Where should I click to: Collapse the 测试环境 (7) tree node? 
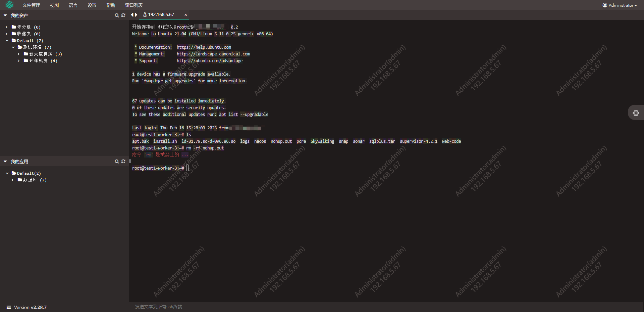13,47
